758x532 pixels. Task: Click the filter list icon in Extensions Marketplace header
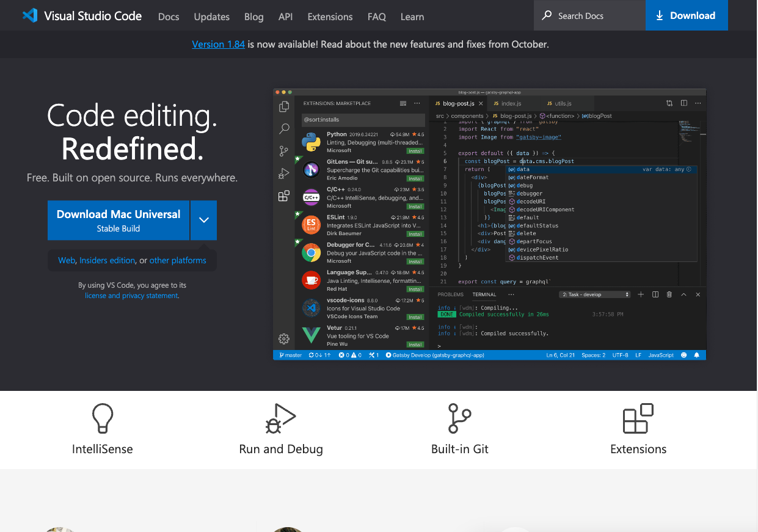tap(403, 103)
